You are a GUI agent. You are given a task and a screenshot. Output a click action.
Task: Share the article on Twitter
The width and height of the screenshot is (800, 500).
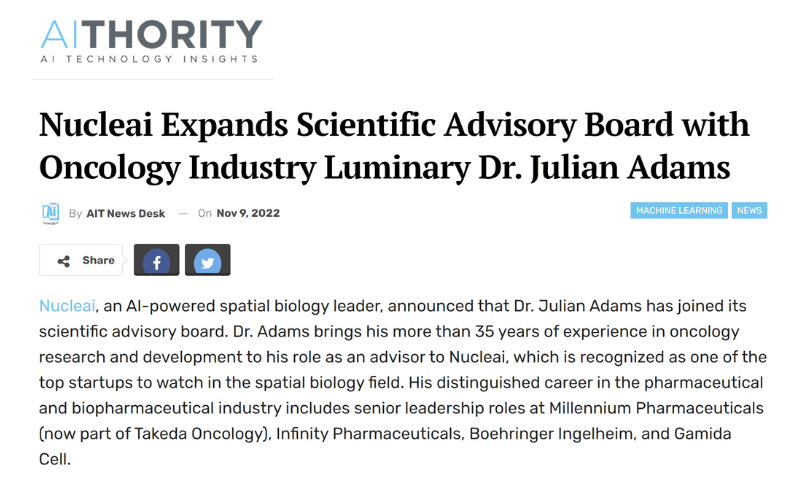tap(208, 260)
